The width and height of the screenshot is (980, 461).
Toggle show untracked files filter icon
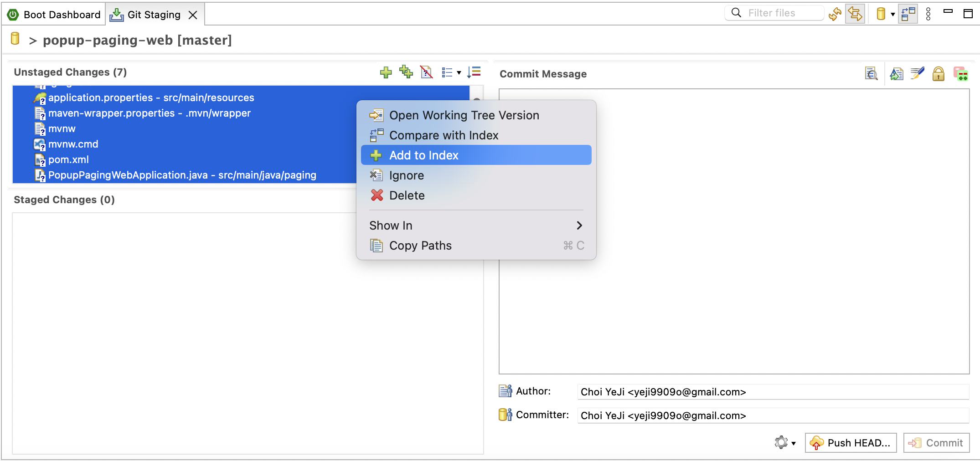pyautogui.click(x=426, y=72)
